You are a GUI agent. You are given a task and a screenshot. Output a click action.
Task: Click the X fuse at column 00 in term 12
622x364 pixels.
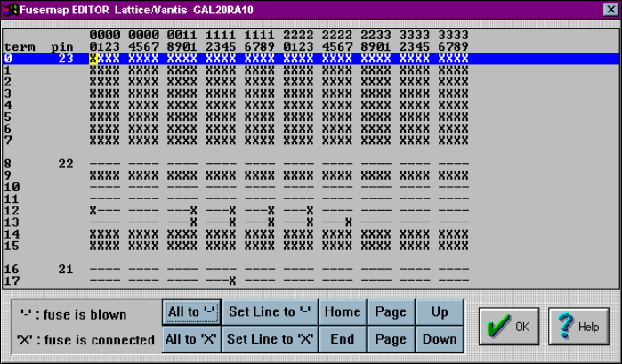[x=93, y=211]
